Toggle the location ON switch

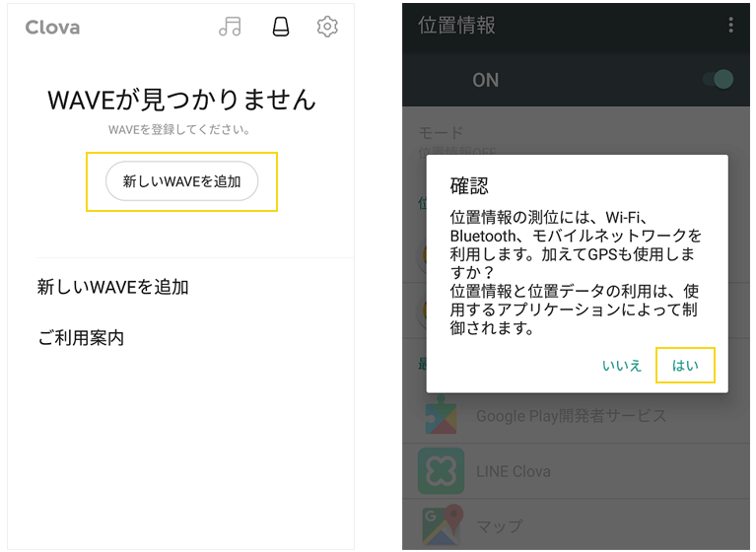point(719,80)
